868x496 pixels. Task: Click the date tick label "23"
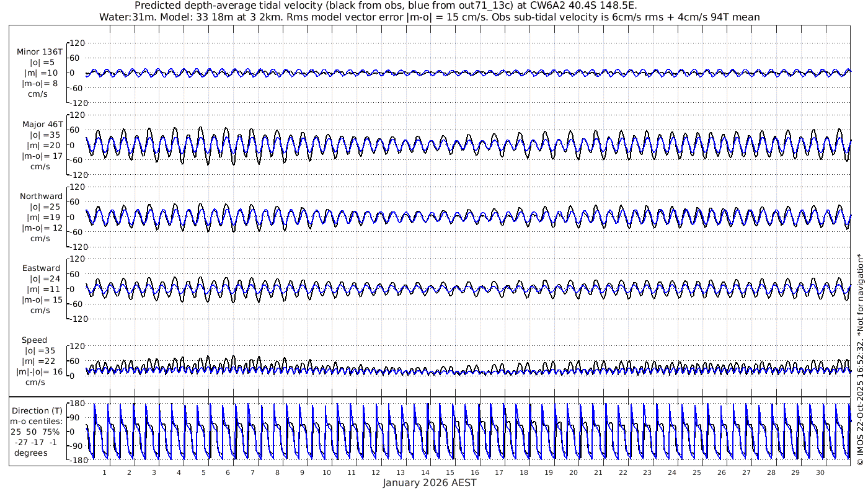pyautogui.click(x=647, y=472)
